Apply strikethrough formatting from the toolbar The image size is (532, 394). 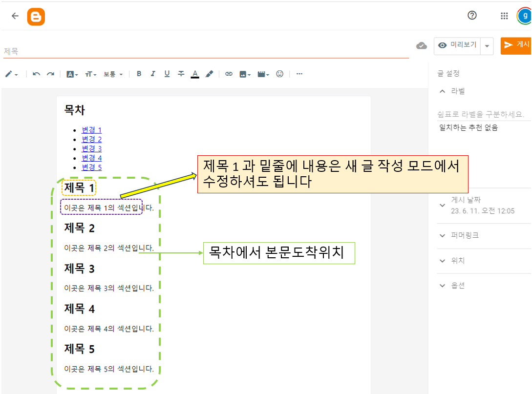(x=181, y=74)
